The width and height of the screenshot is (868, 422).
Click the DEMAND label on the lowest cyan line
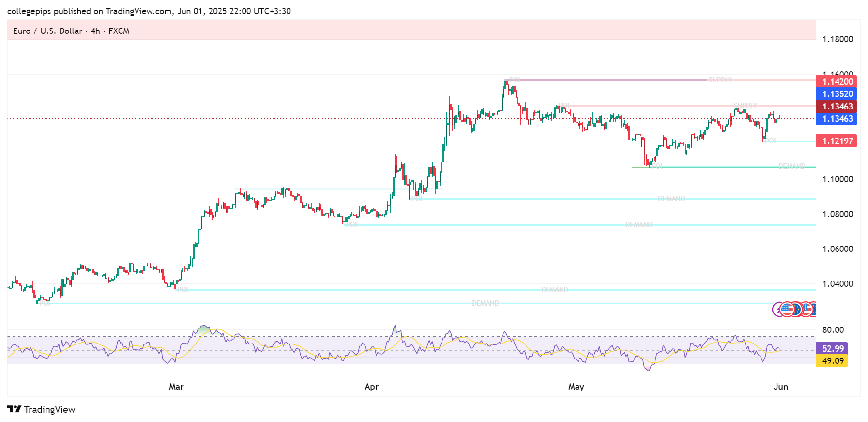(x=485, y=303)
